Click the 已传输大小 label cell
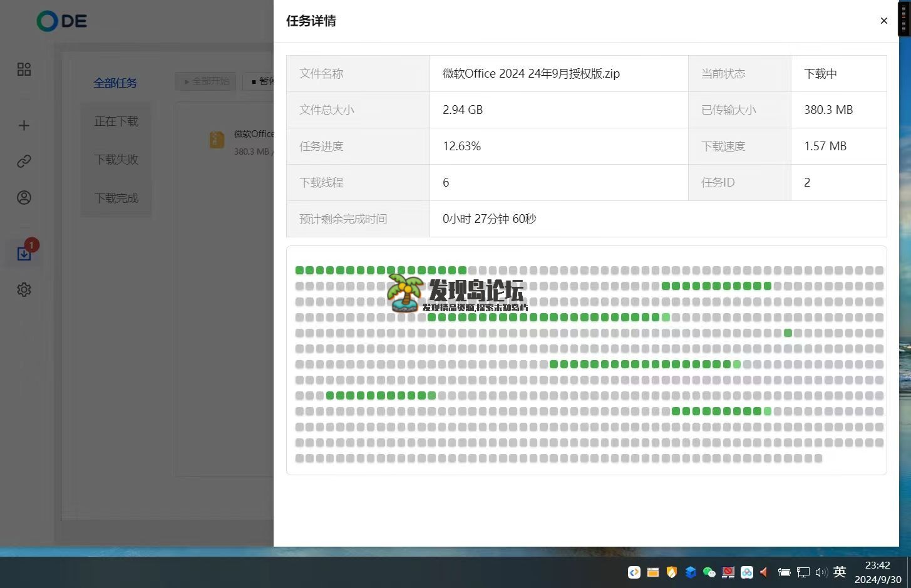The height and width of the screenshot is (588, 911). 739,110
